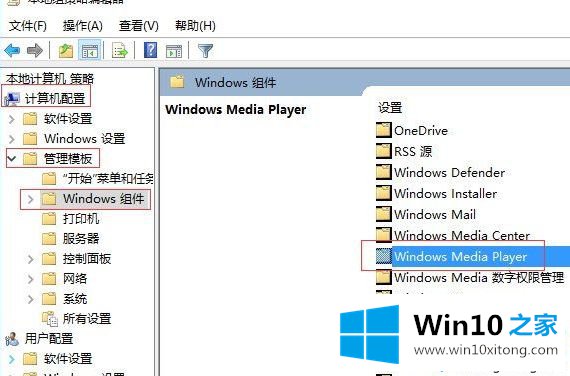Select 网络 in the tree
The height and width of the screenshot is (376, 570).
(x=75, y=279)
